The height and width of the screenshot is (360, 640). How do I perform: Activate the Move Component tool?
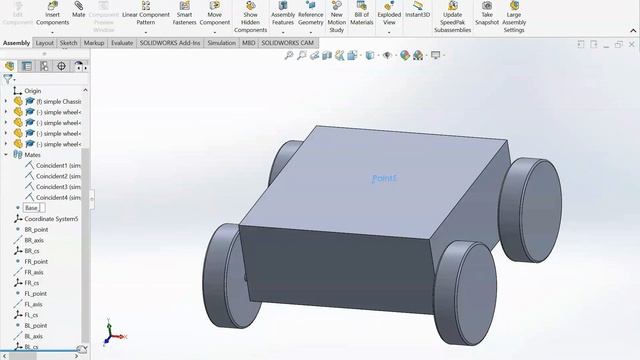pyautogui.click(x=215, y=13)
